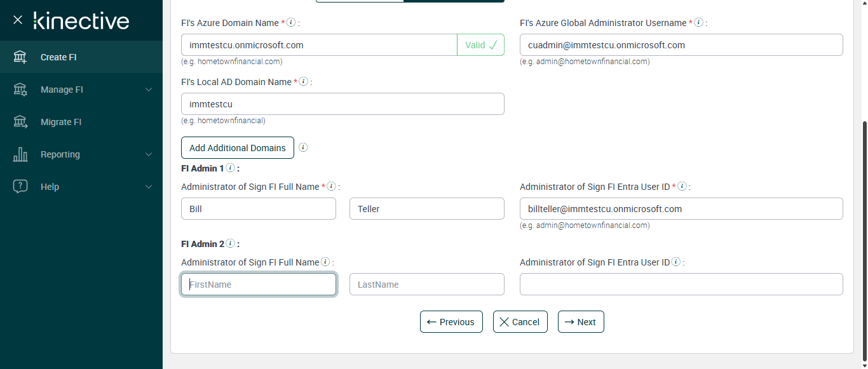Click the Reporting bar chart icon
The image size is (868, 369).
[20, 154]
